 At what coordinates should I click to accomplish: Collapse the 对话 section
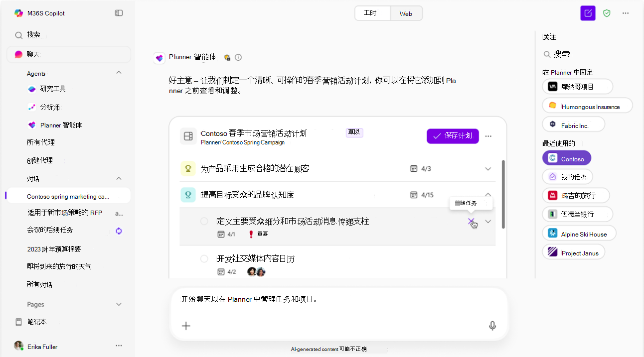[119, 178]
